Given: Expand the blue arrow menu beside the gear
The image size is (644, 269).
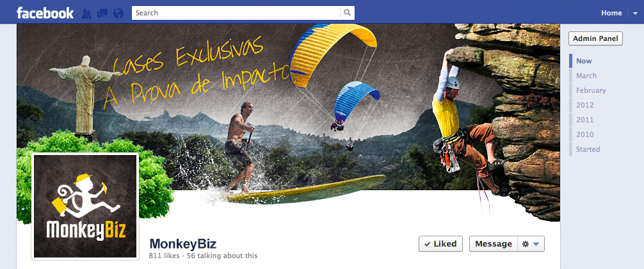Looking at the screenshot, I should click(536, 244).
